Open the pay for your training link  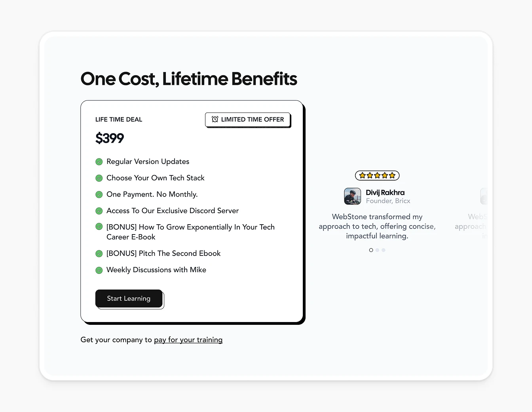click(188, 340)
